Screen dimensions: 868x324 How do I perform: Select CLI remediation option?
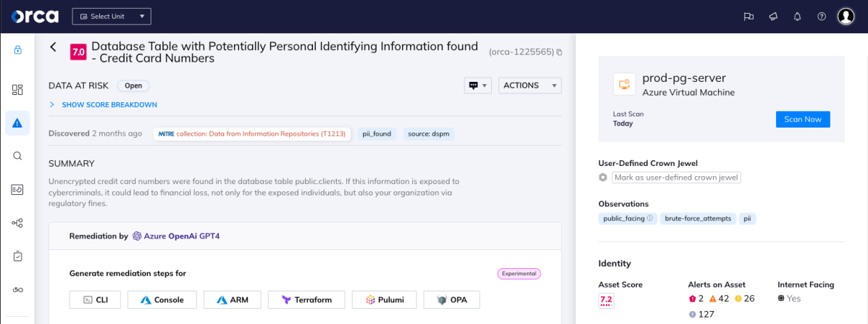(x=95, y=300)
